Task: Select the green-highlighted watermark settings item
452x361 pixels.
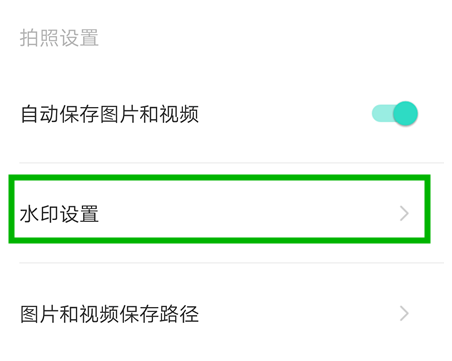Action: [219, 209]
